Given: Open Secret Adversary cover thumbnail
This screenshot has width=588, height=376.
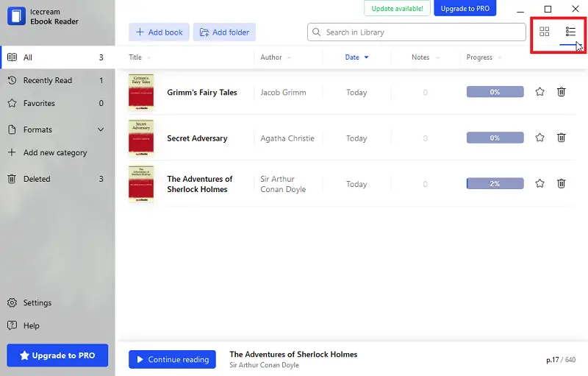Looking at the screenshot, I should (x=141, y=138).
